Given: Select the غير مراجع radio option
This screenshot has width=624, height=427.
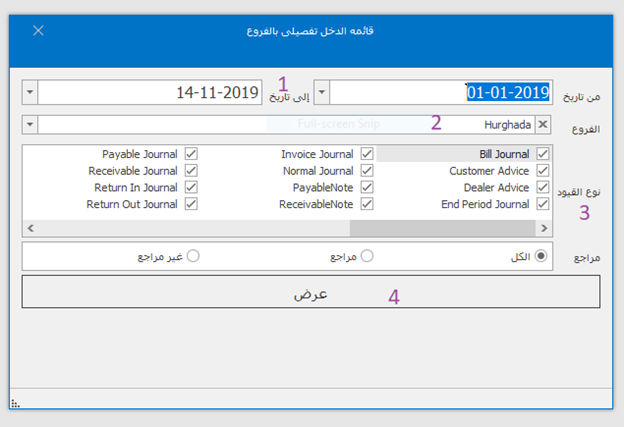Looking at the screenshot, I should [x=193, y=256].
